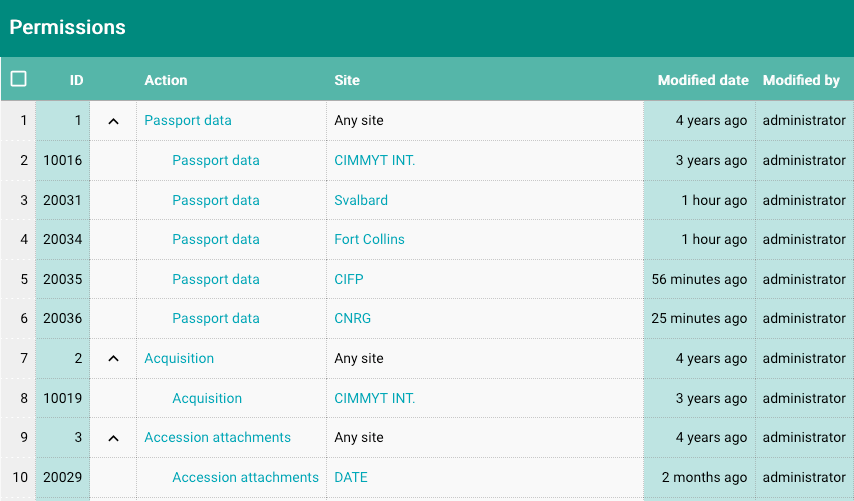Select row number 10 header
The width and height of the screenshot is (854, 501).
(18, 477)
